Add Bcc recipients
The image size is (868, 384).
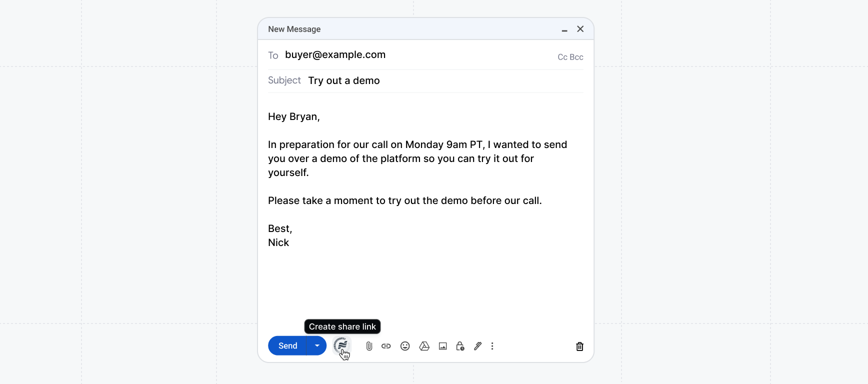[576, 57]
